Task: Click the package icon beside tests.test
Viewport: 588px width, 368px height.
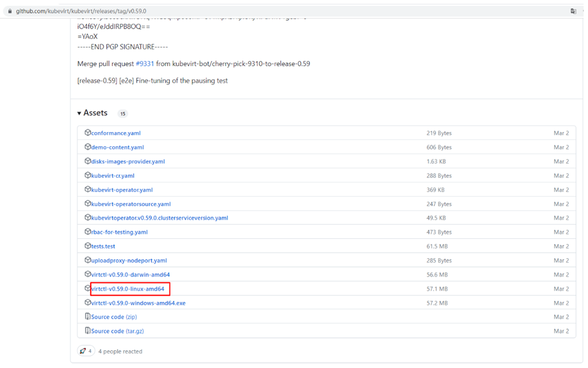Action: point(88,246)
